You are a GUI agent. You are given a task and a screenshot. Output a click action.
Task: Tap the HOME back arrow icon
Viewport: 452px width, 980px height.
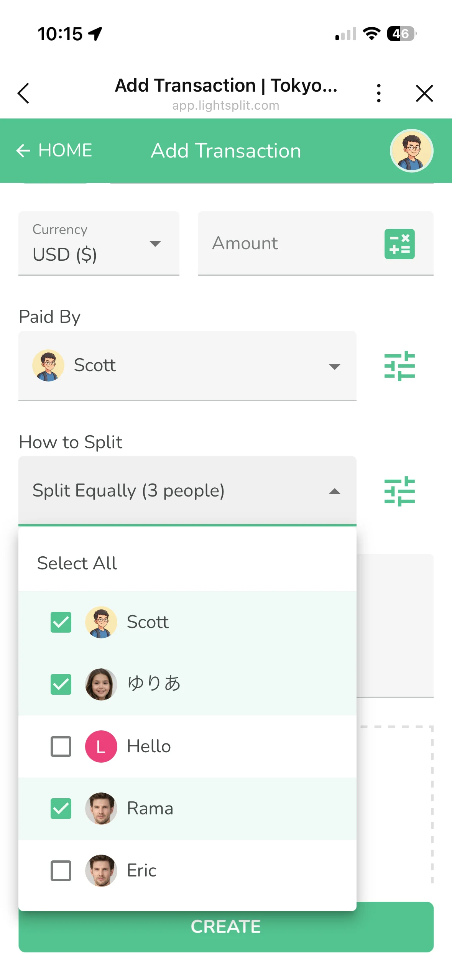click(23, 151)
